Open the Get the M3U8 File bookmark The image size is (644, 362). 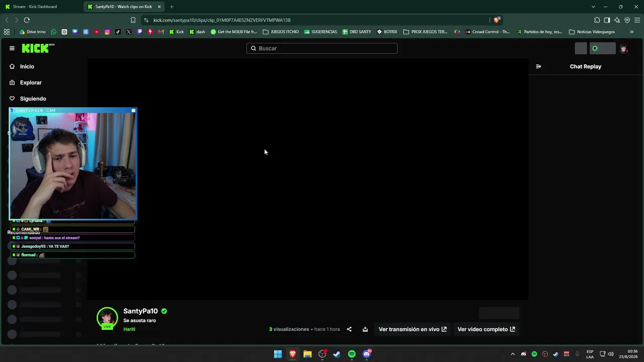233,32
